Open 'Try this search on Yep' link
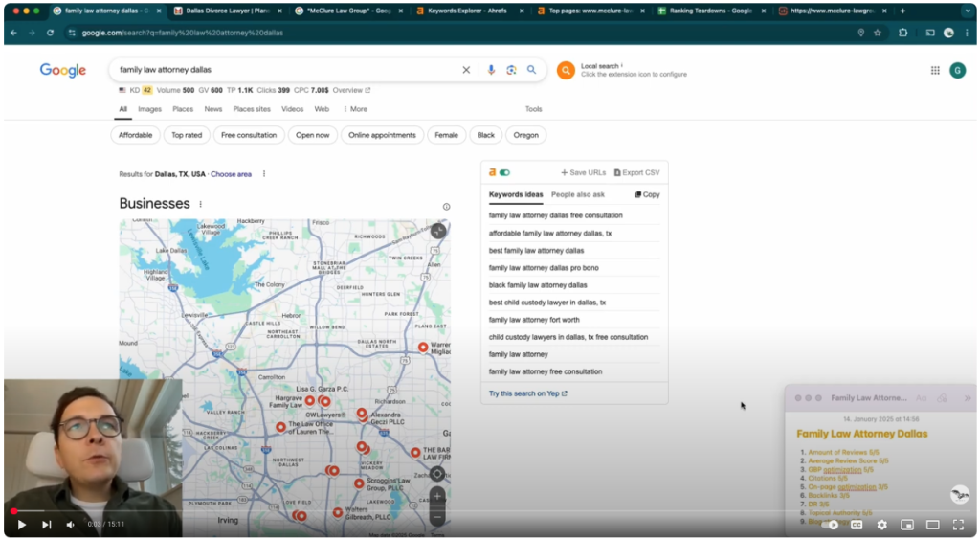 [x=528, y=393]
